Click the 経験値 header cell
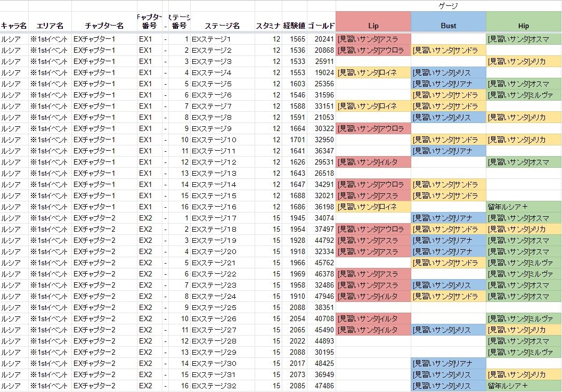 click(294, 26)
